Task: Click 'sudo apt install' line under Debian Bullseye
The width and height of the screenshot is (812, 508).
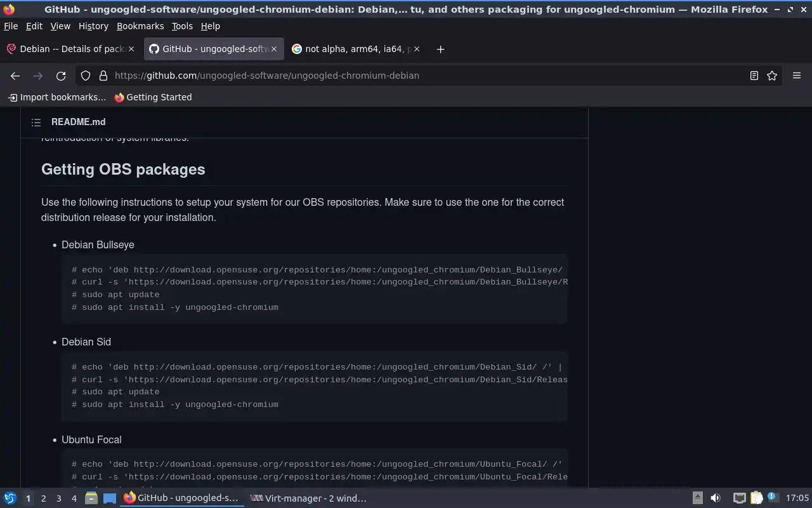Action: coord(175,307)
